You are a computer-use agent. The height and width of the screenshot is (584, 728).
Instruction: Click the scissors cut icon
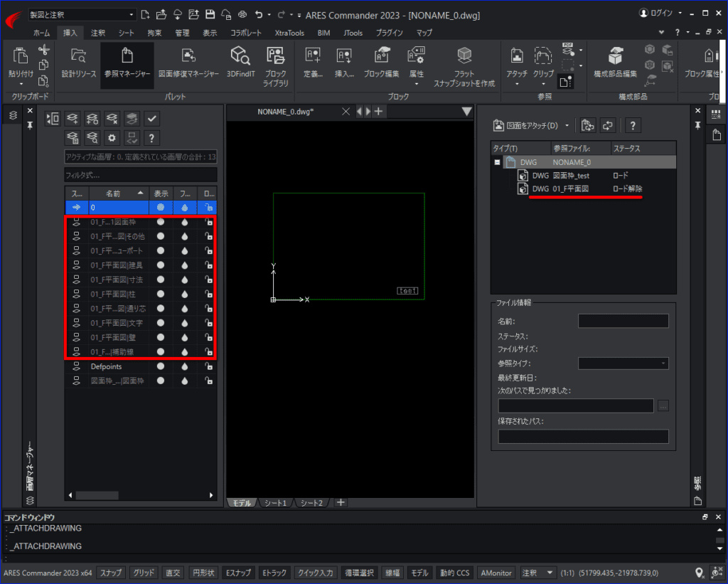pyautogui.click(x=44, y=50)
